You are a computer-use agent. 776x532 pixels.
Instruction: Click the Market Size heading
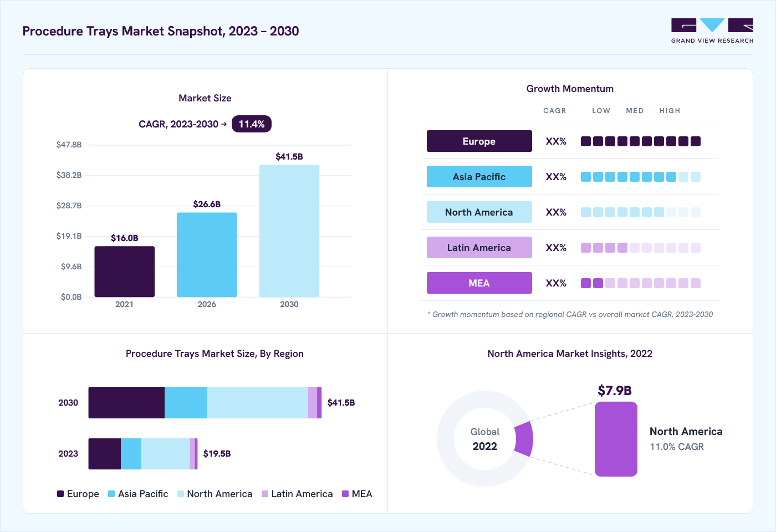[205, 98]
